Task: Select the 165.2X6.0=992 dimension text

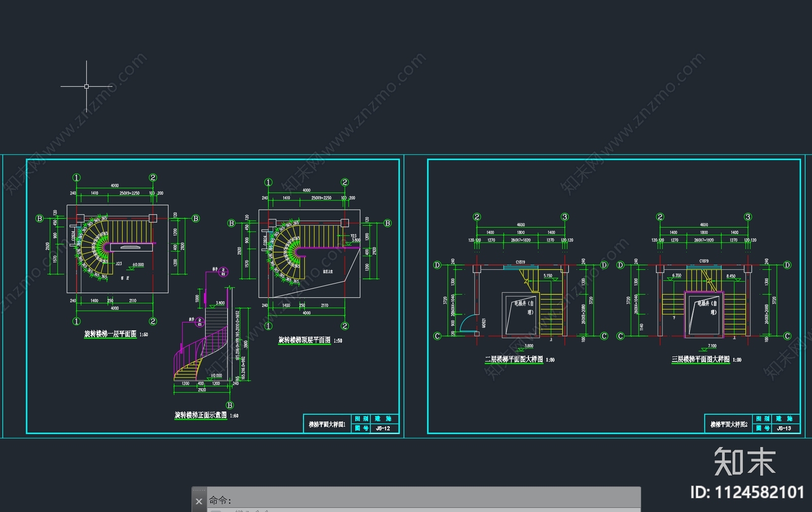Action: (244, 368)
